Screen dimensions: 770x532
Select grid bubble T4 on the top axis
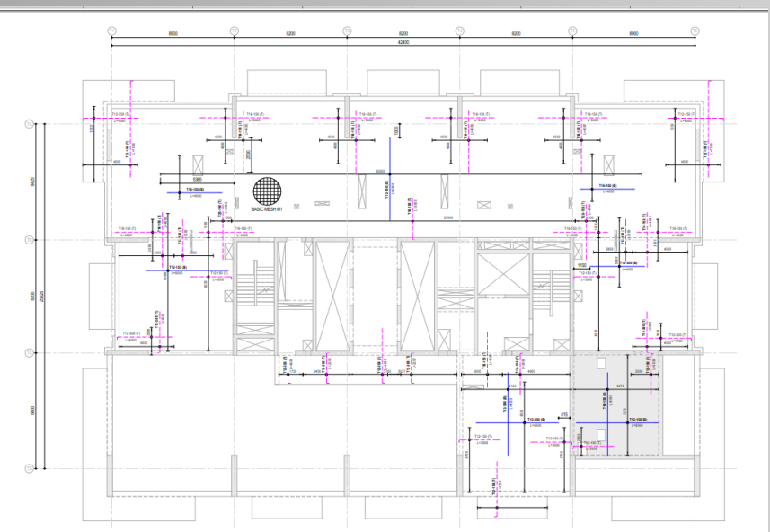tap(460, 31)
